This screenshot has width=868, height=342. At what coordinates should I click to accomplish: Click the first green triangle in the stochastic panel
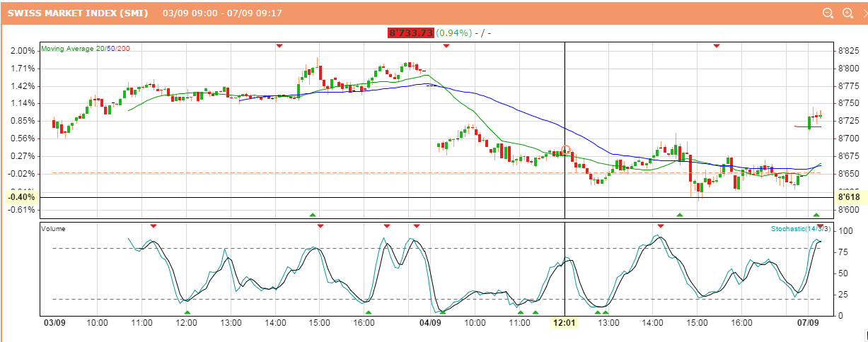[x=187, y=312]
